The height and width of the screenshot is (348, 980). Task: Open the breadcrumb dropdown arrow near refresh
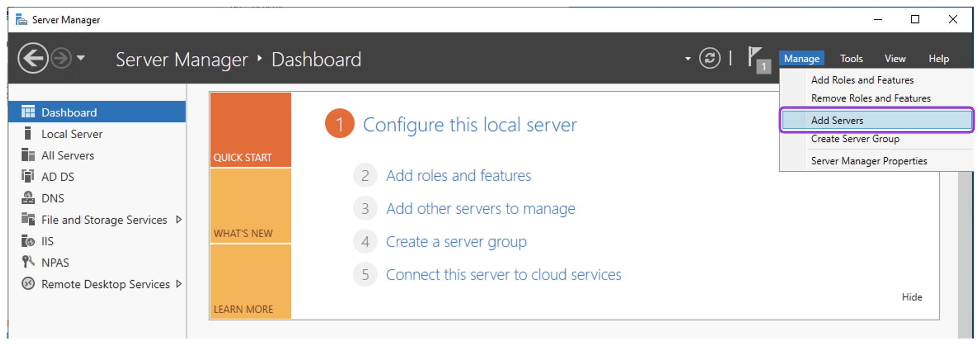coord(688,59)
